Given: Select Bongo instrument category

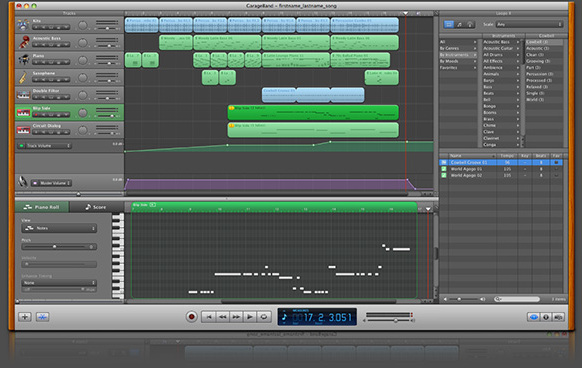Looking at the screenshot, I should (501, 106).
